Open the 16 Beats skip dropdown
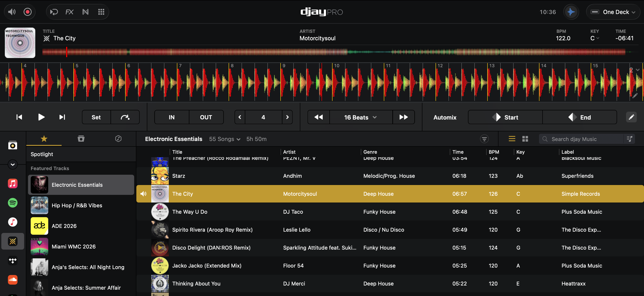644x296 pixels. pos(361,117)
